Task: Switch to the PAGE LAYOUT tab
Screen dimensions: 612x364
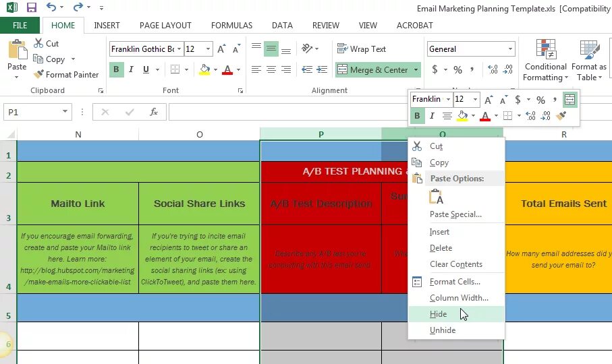Action: (x=165, y=26)
